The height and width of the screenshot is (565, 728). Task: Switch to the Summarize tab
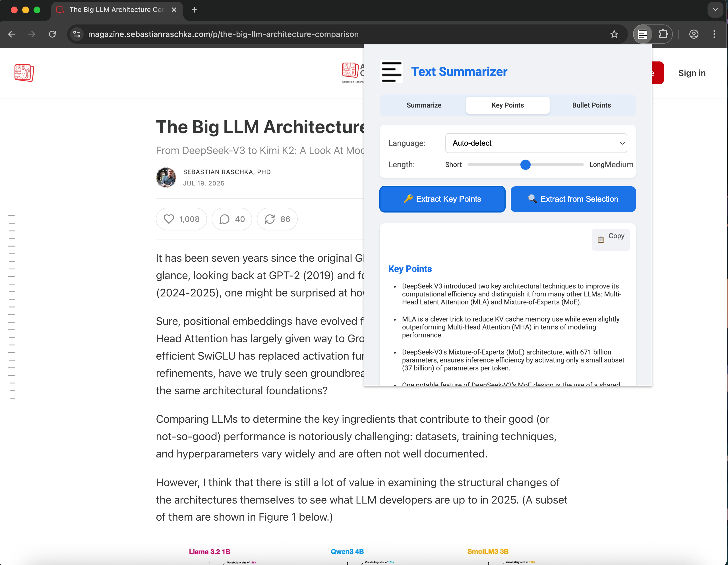pyautogui.click(x=424, y=105)
